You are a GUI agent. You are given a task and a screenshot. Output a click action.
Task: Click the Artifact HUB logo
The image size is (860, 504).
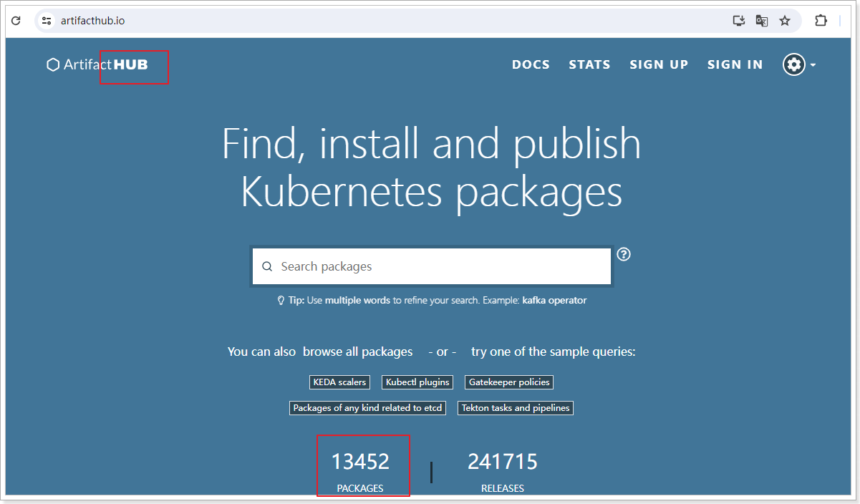pyautogui.click(x=97, y=64)
